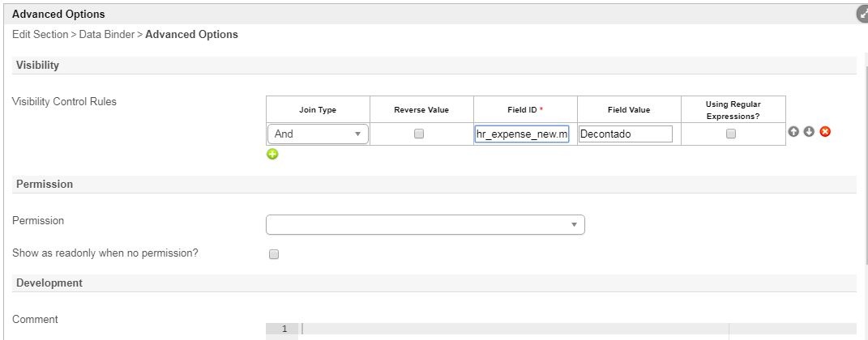Screen dimensions: 868x340
Task: Click the expand dialog icon at top right
Action: [x=862, y=15]
